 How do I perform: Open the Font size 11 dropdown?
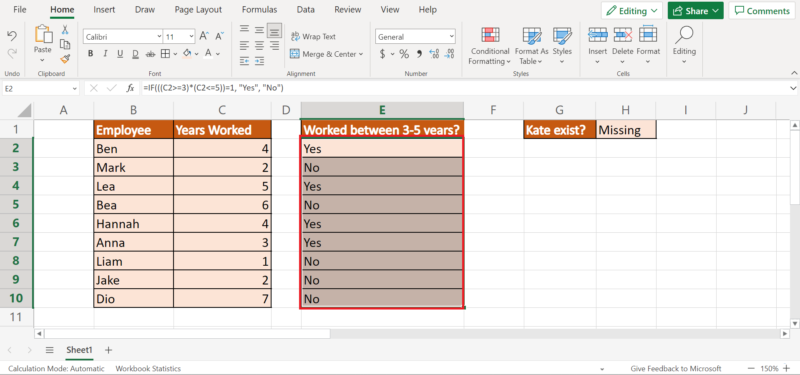click(x=191, y=37)
